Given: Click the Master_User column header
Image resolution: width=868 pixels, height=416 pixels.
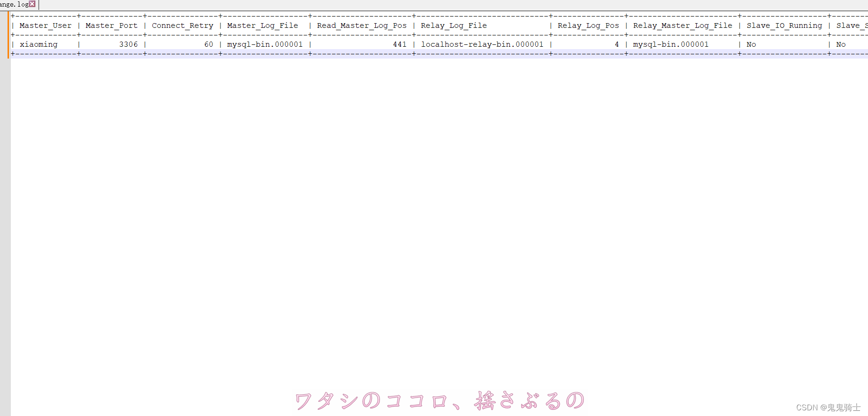Looking at the screenshot, I should point(45,25).
